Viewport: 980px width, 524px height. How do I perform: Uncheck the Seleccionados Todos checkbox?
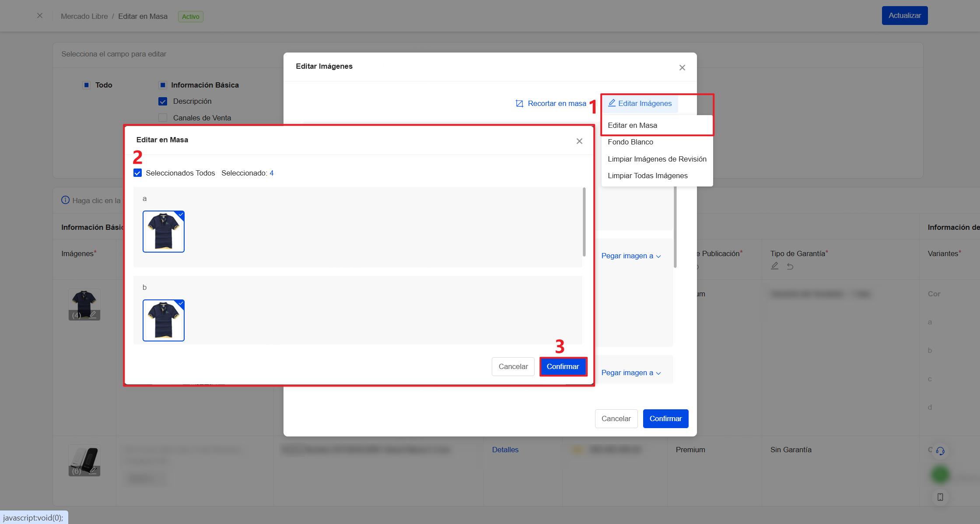pyautogui.click(x=137, y=172)
